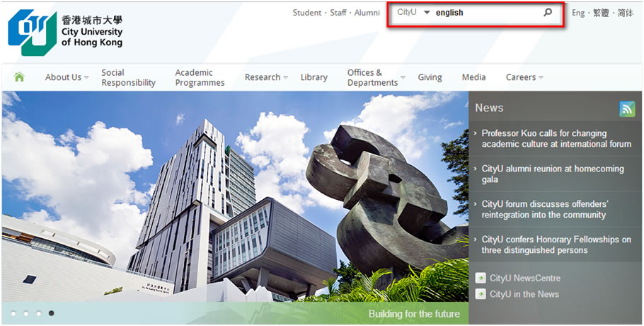Screen dimensions: 644x326
Task: Open the Academic Programmes menu item
Action: click(x=200, y=78)
